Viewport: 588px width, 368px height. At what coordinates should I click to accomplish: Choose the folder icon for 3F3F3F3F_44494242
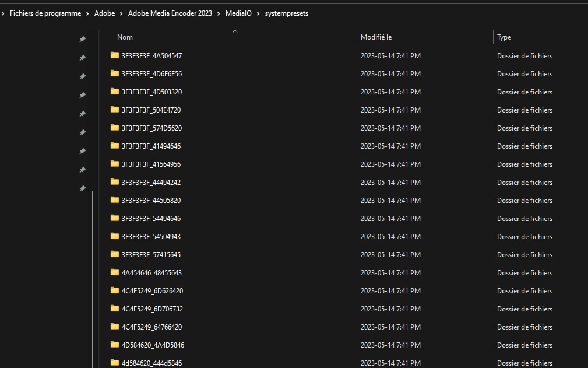[115, 181]
